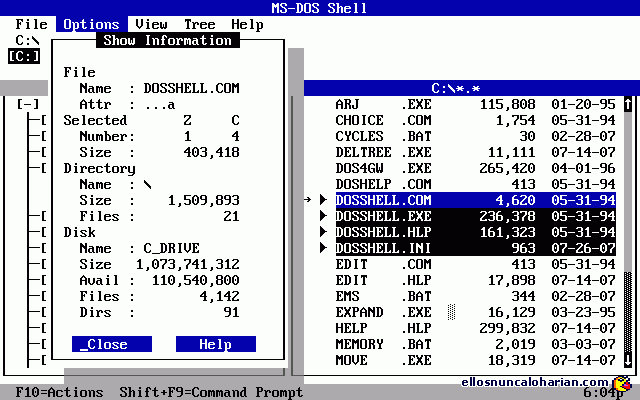Screen dimensions: 640x400
Task: Click the F10=Actions status bar item
Action: click(x=60, y=392)
